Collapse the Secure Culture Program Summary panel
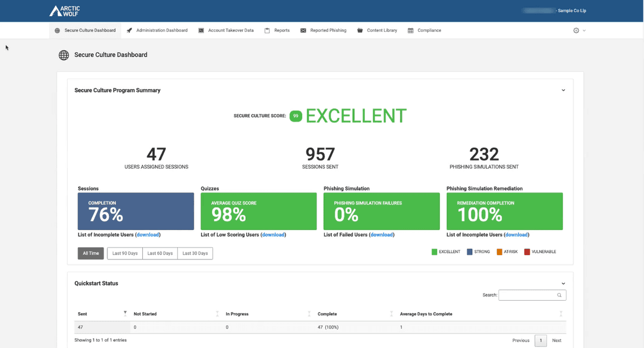The image size is (644, 348). [x=563, y=90]
